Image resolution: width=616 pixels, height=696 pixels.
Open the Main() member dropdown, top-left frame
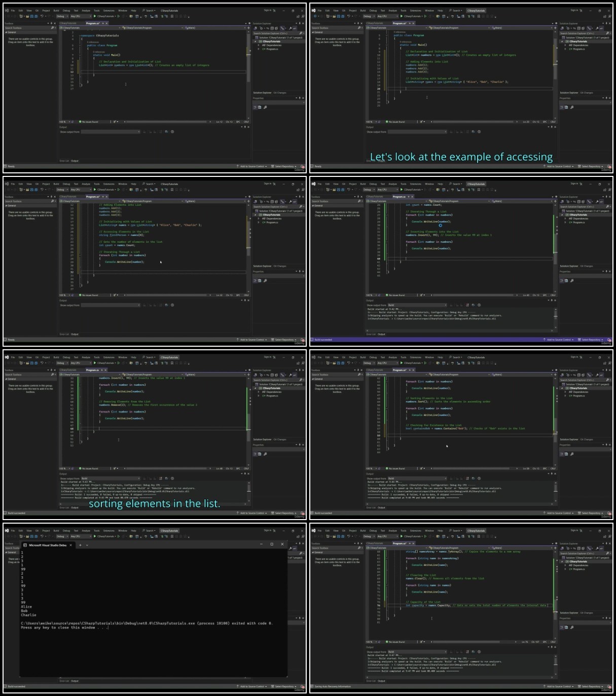[x=216, y=28]
